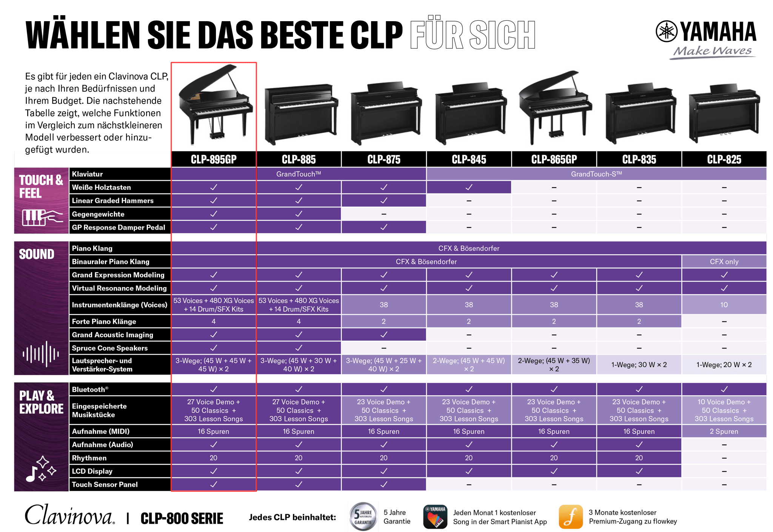Screen dimensions: 773x532
Task: Click the CLP-845 piano image
Action: pos(471,114)
